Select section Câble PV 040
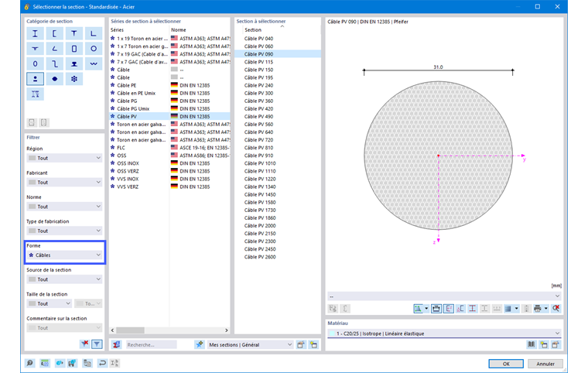Screen dimensions: 588x373 pos(278,38)
